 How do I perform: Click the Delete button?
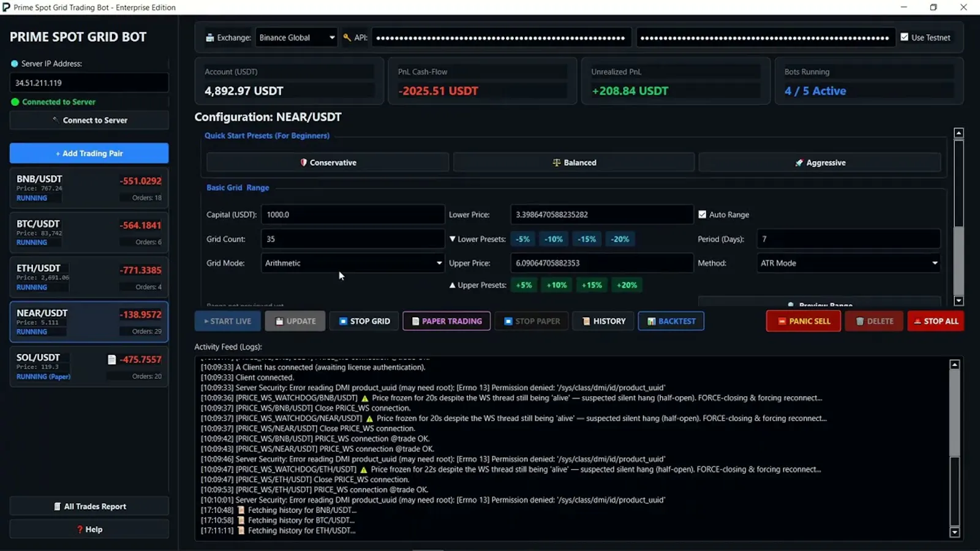(x=874, y=321)
